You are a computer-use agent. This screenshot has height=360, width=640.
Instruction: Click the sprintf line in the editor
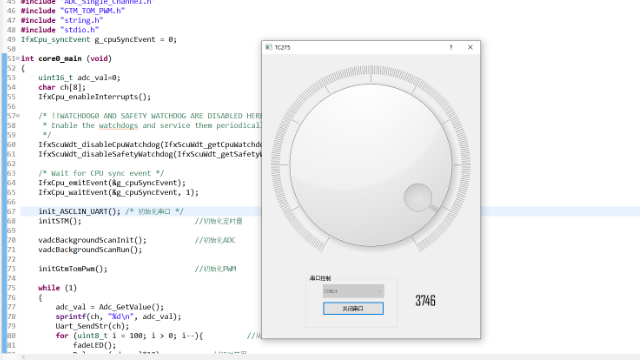click(x=118, y=316)
